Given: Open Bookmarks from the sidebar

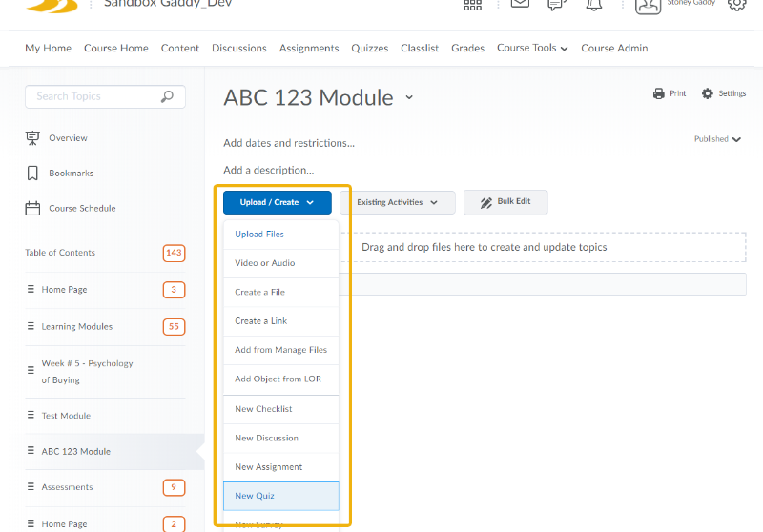Looking at the screenshot, I should tap(71, 174).
